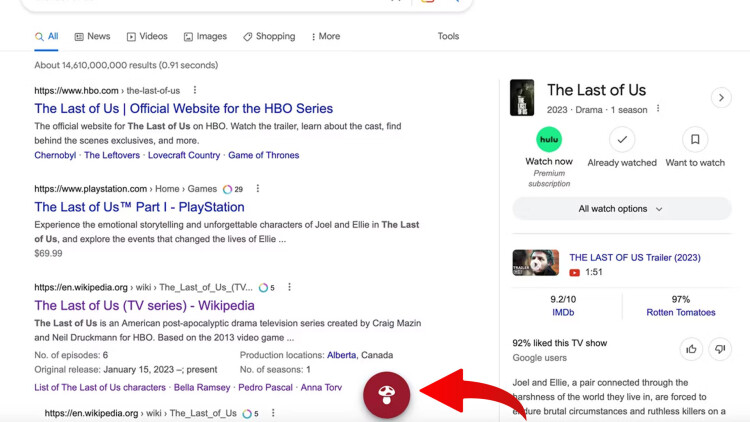
Task: Open three-dot menu for playstation.com result
Action: 258,189
